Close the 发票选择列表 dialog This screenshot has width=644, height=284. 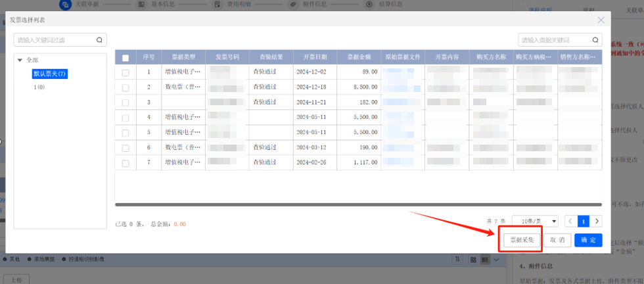601,20
